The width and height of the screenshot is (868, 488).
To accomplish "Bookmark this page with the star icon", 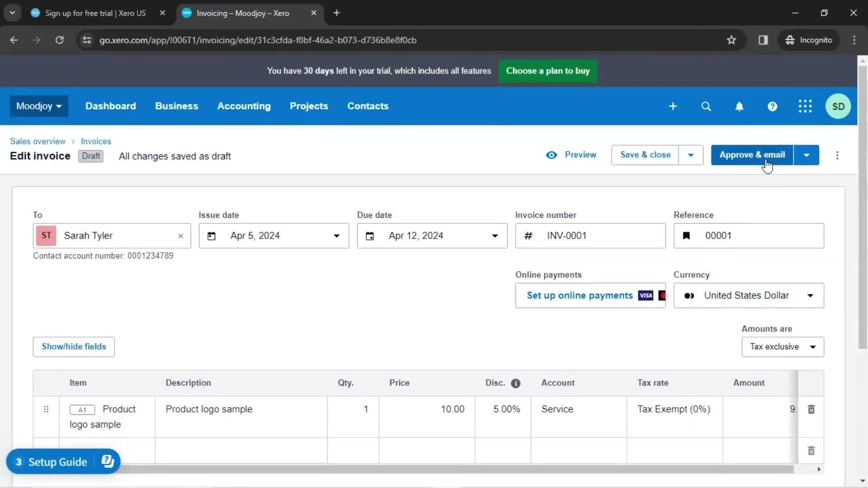I will (731, 40).
